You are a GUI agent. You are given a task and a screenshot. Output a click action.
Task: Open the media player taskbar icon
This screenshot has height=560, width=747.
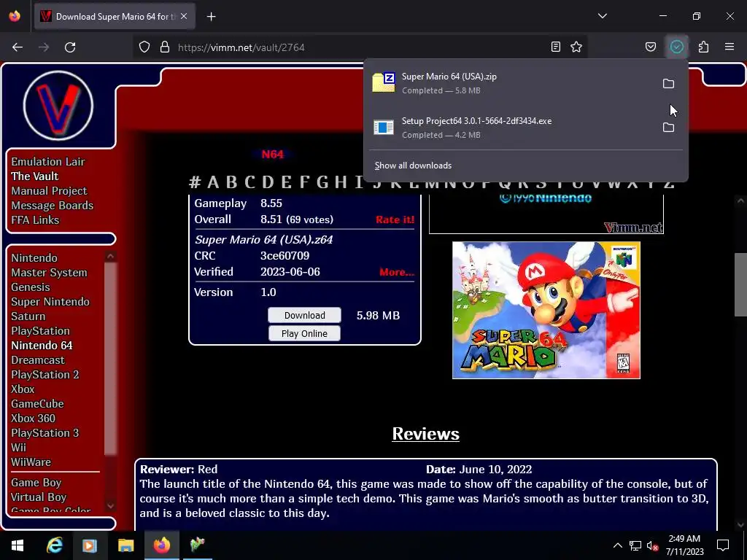tap(90, 545)
